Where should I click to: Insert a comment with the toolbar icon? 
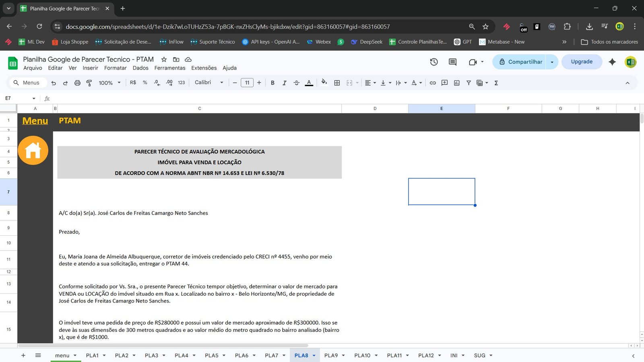click(x=445, y=83)
